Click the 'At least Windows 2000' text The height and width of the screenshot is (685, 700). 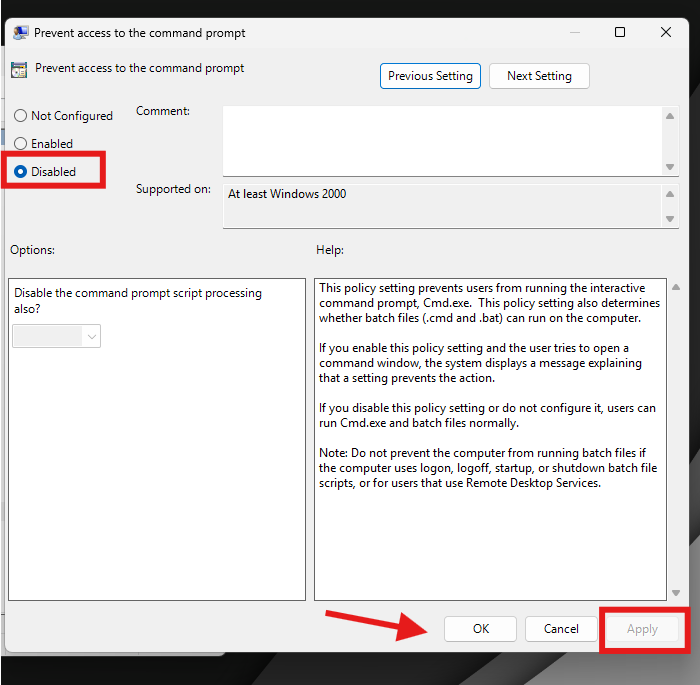(287, 194)
